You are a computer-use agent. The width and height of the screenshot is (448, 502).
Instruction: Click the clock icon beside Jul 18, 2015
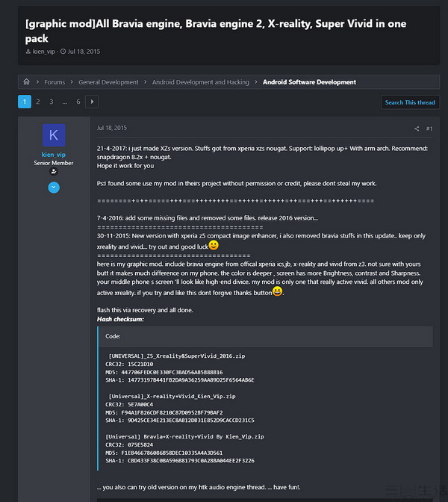63,52
